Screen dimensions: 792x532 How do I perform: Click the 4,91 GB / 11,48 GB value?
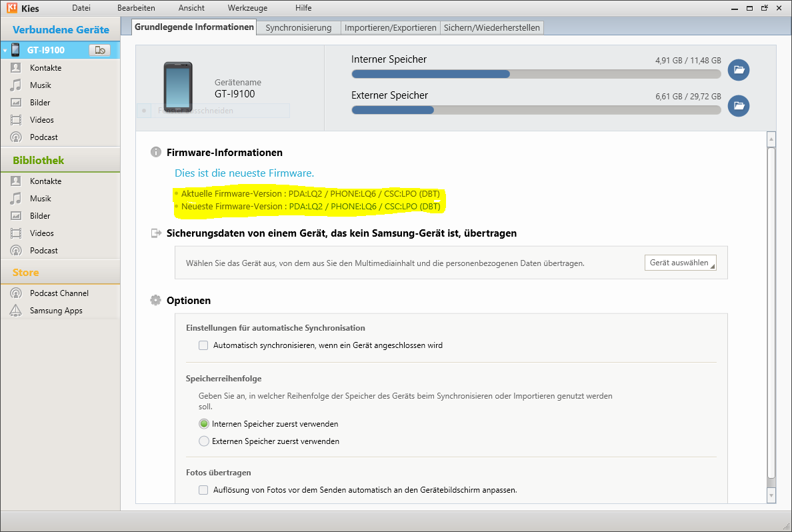coord(688,60)
